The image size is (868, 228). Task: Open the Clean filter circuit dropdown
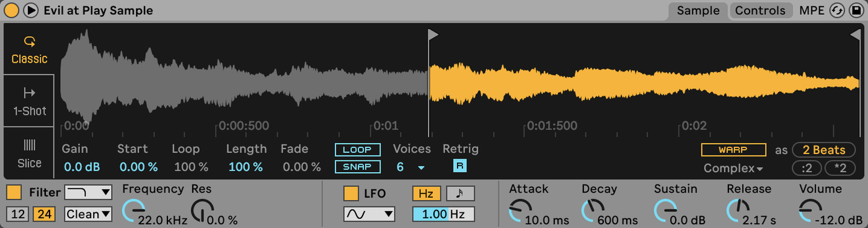pyautogui.click(x=88, y=214)
